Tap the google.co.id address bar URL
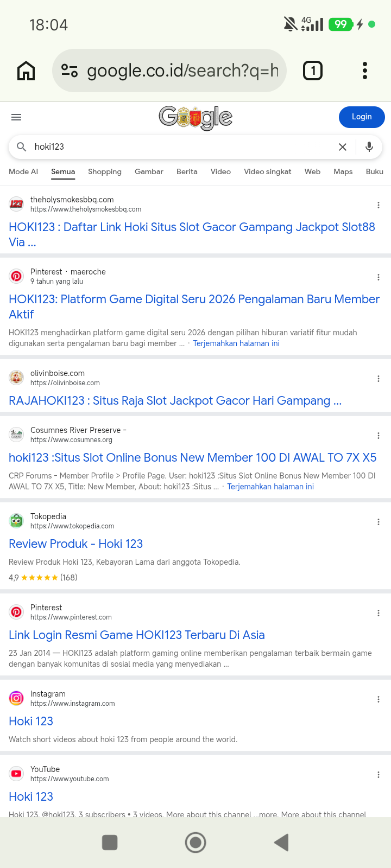This screenshot has width=391, height=868. point(182,71)
